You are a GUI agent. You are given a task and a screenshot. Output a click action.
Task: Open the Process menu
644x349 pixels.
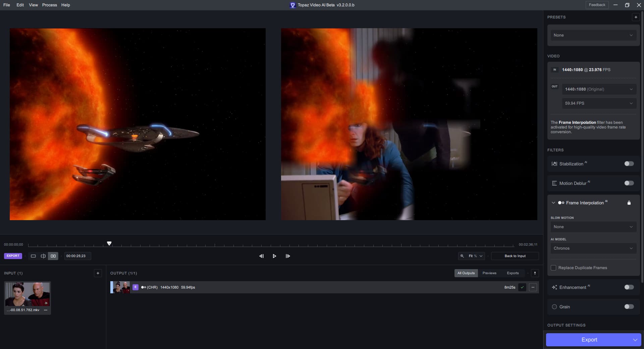tap(49, 5)
